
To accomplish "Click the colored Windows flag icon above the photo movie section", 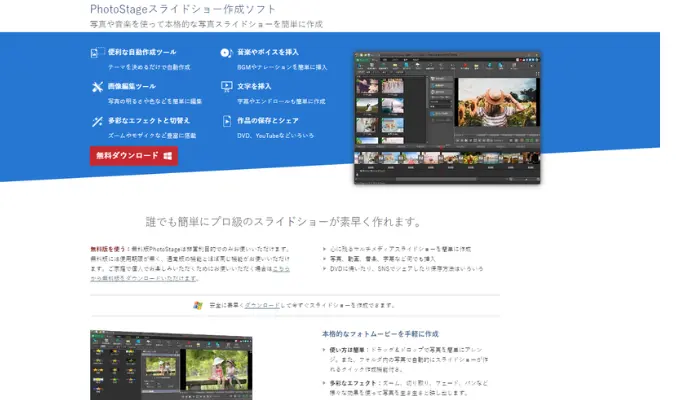I will pos(198,304).
